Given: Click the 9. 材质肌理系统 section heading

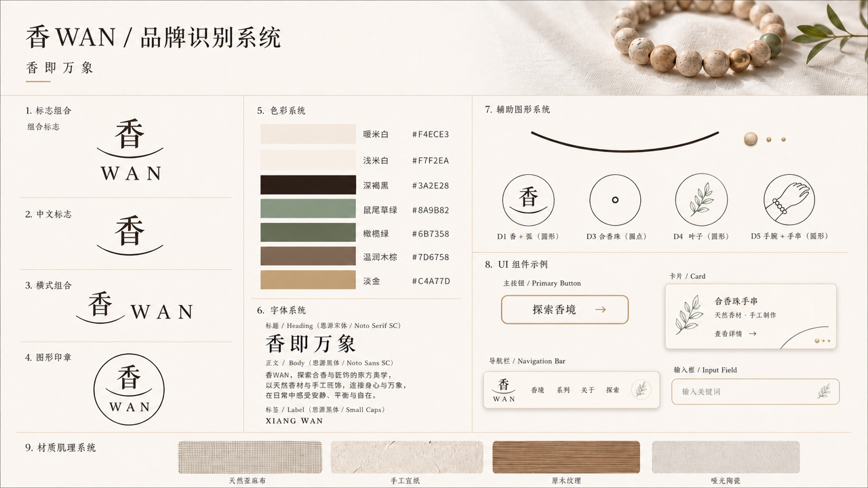Looking at the screenshot, I should [x=61, y=448].
